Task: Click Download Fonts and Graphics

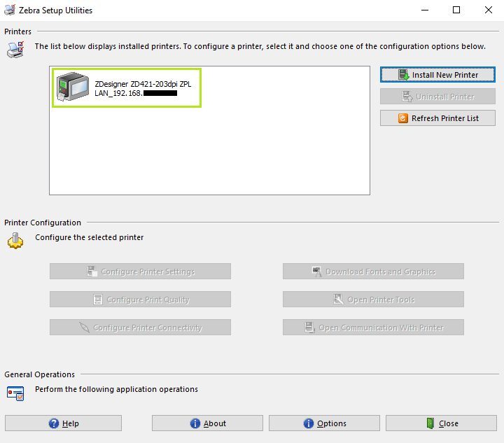Action: 373,272
